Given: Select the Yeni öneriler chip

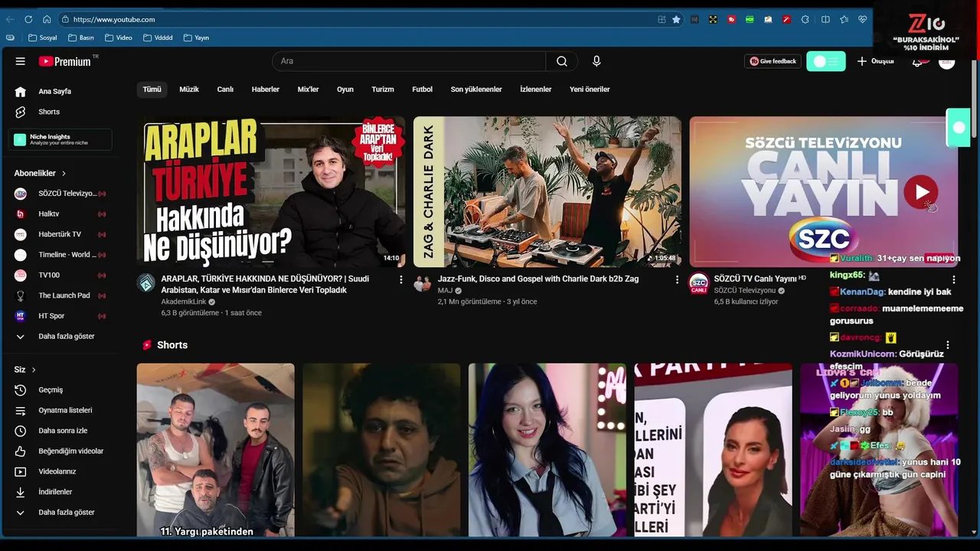Looking at the screenshot, I should (590, 90).
